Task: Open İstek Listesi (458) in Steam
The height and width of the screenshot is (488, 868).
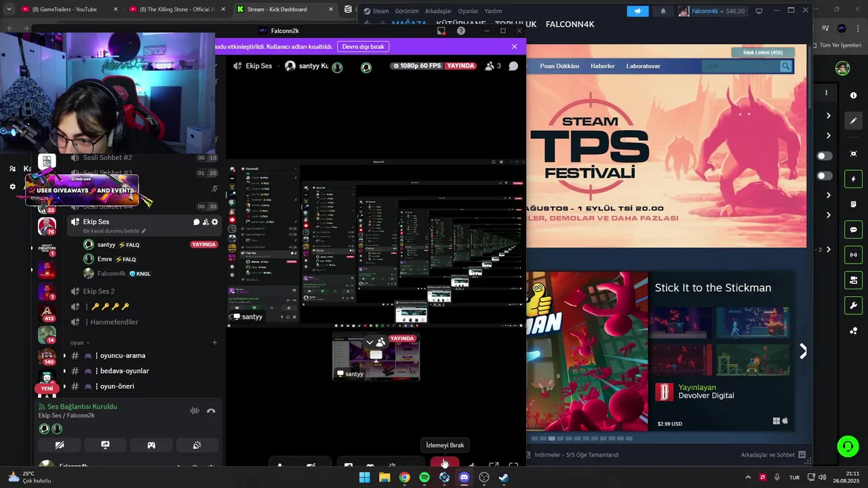Action: pyautogui.click(x=763, y=52)
